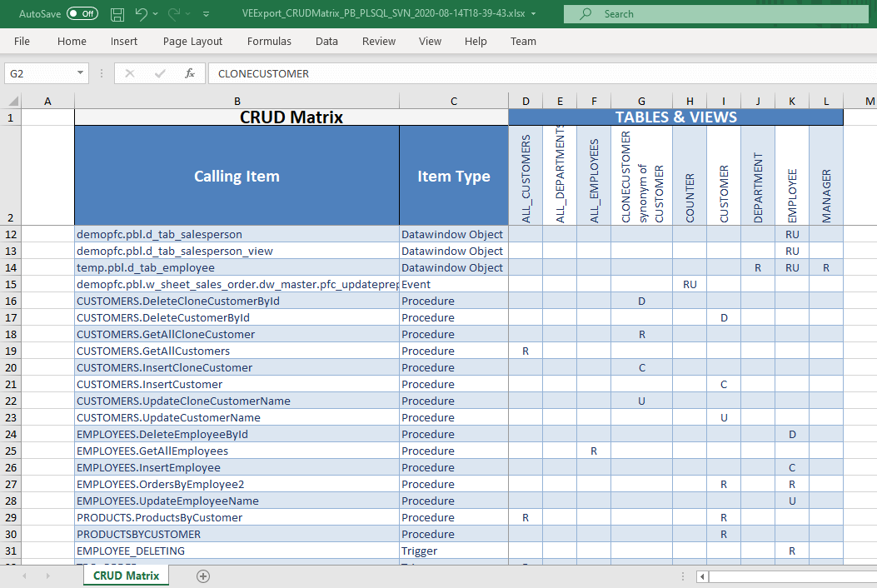877x588 pixels.
Task: Open the Name Box dropdown arrow
Action: pyautogui.click(x=80, y=73)
